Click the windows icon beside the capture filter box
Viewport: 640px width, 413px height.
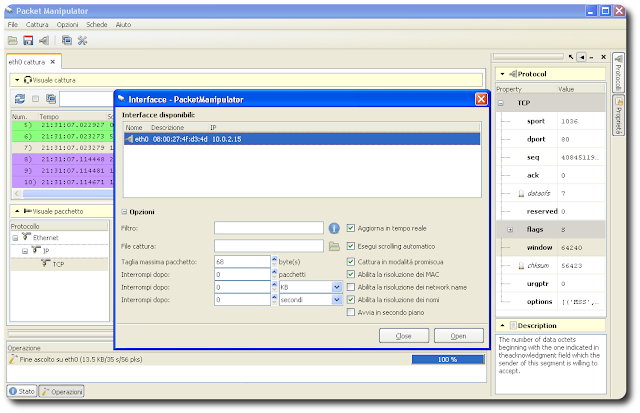point(51,98)
